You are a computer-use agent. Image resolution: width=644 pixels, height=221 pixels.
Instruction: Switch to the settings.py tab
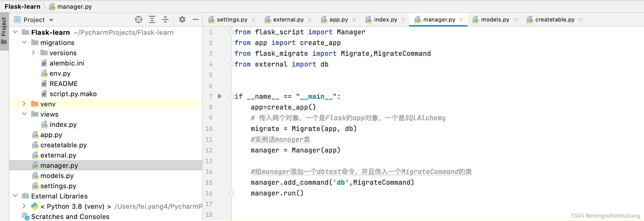click(232, 20)
